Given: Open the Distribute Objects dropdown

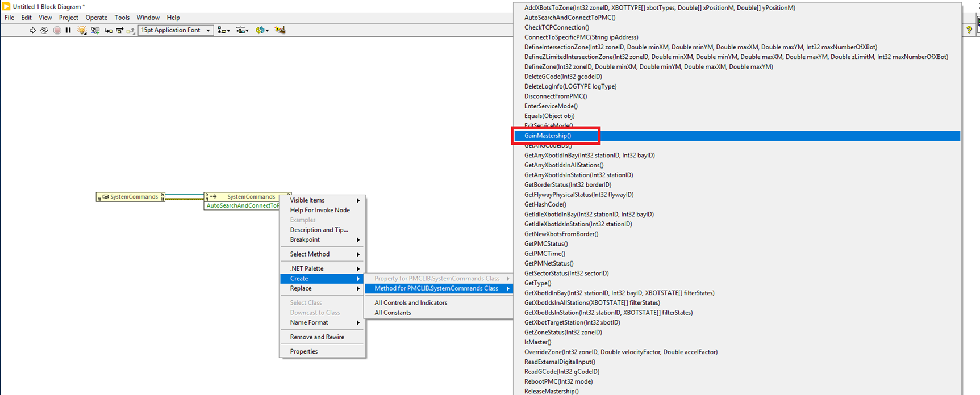Looking at the screenshot, I should pyautogui.click(x=242, y=30).
